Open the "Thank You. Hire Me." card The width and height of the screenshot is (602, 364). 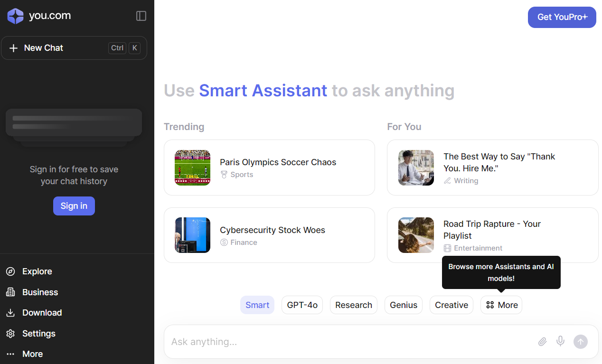(492, 168)
